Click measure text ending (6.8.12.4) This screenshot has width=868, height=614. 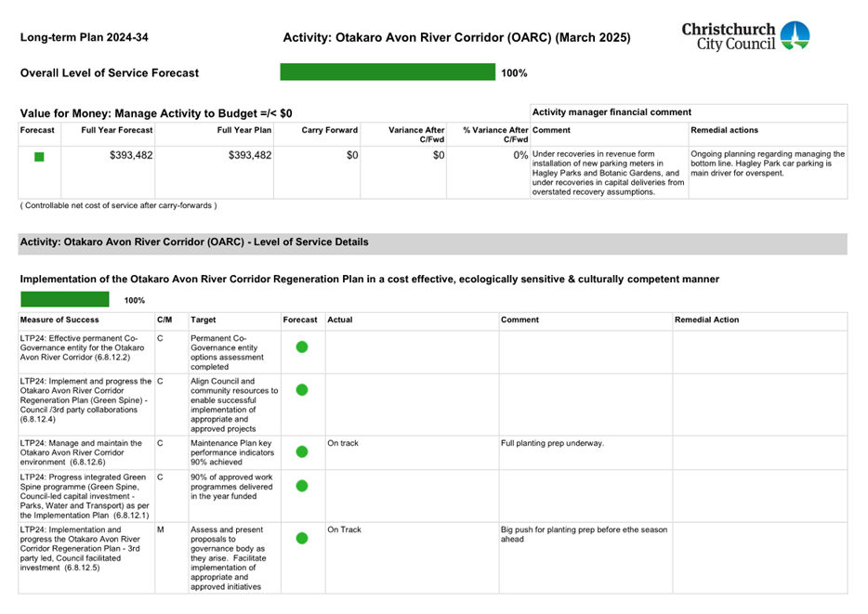click(85, 400)
